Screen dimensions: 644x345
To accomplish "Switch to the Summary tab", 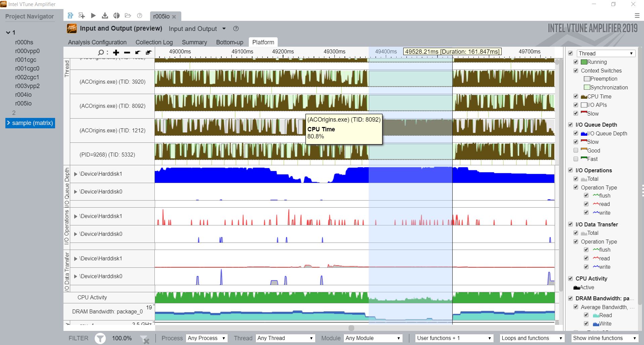I will coord(194,42).
